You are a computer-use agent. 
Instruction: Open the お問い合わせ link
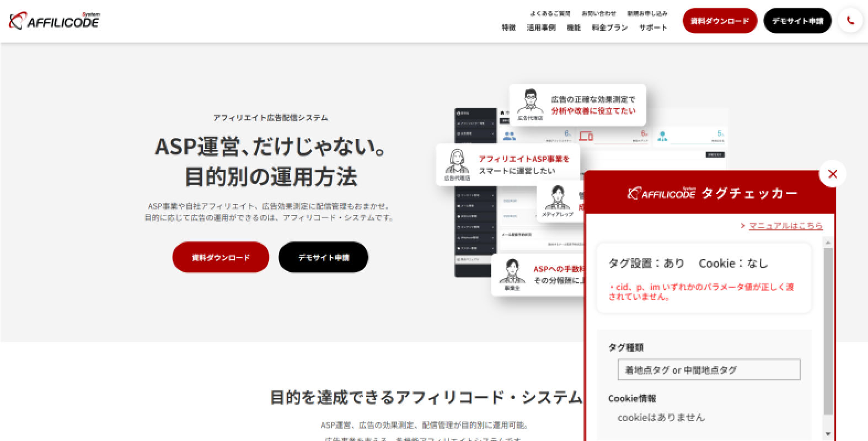tap(599, 13)
